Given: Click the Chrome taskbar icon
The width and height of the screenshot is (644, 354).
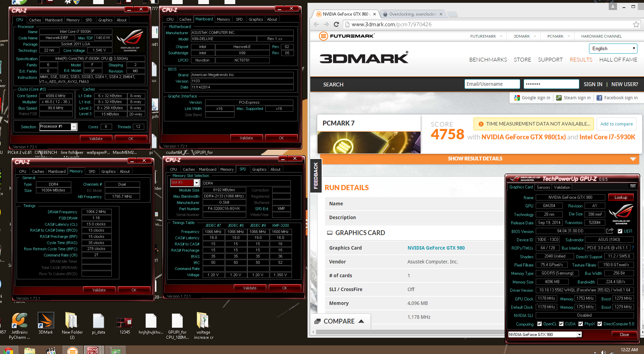Looking at the screenshot, I should click(x=8, y=350).
